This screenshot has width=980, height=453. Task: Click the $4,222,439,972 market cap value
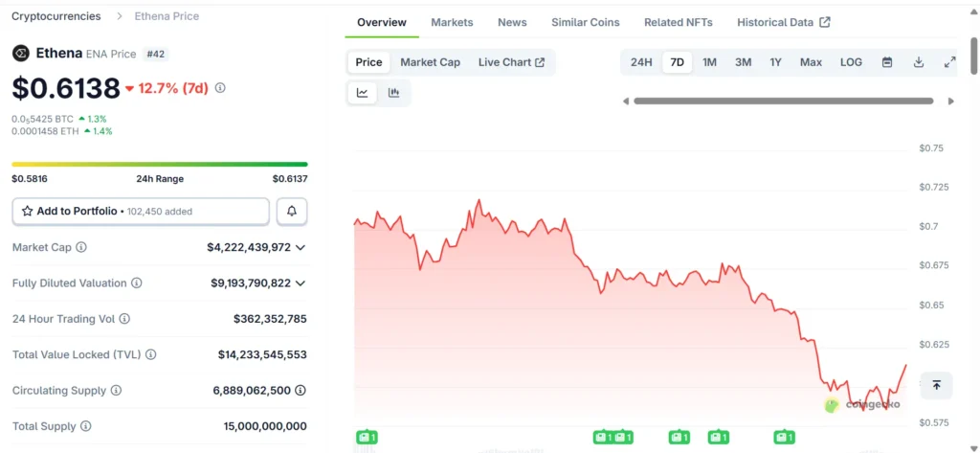(249, 247)
